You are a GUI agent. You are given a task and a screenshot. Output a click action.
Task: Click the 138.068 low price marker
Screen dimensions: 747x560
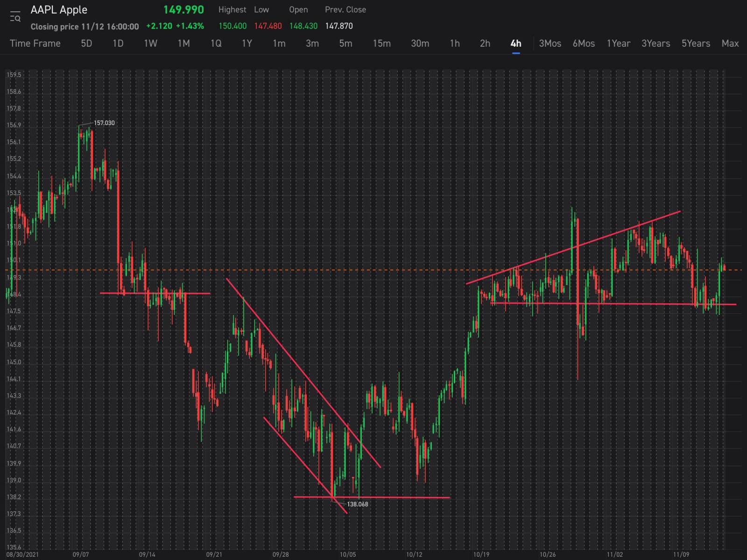coord(358,504)
